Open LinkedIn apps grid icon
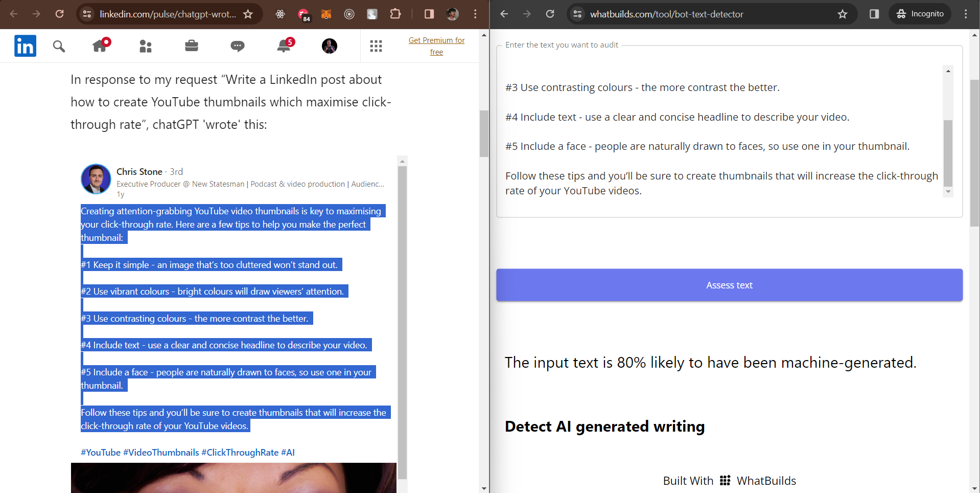980x493 pixels. [376, 47]
